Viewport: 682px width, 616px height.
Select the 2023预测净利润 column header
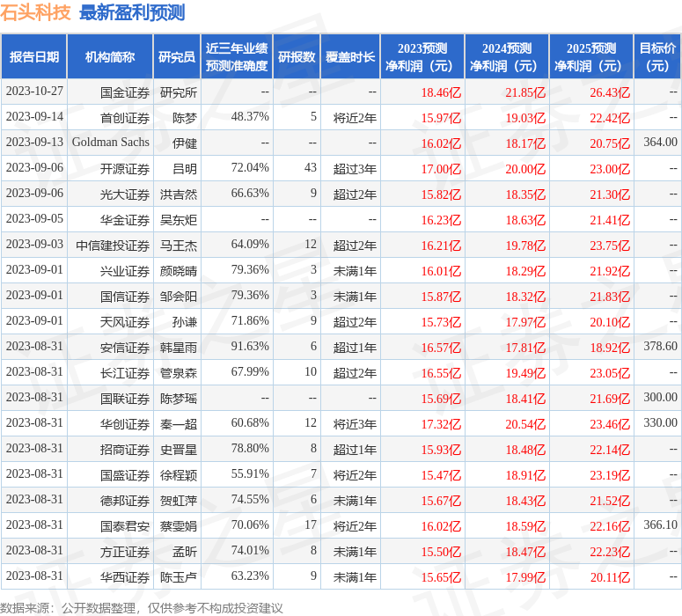(422, 57)
